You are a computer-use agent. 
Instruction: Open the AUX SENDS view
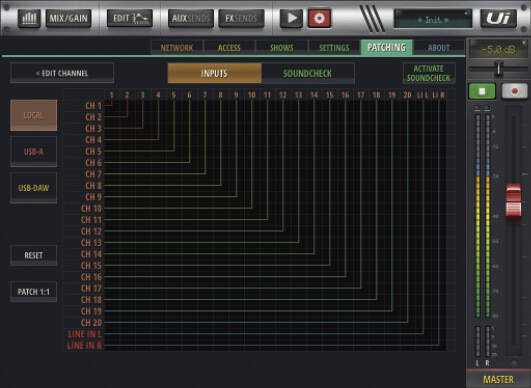tap(191, 18)
